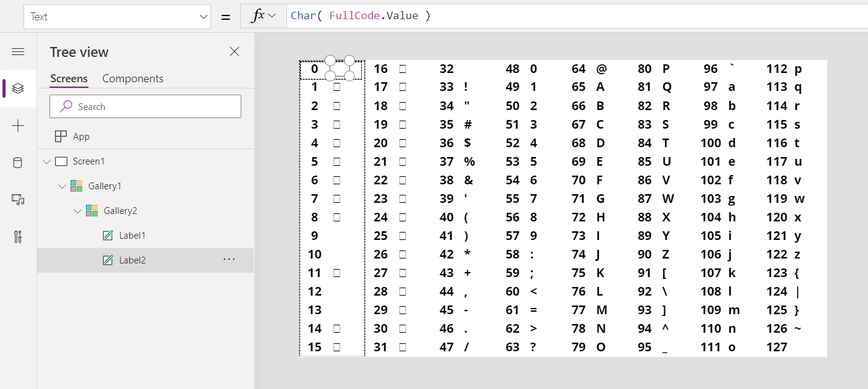This screenshot has height=389, width=868.
Task: Close the Tree view panel
Action: coord(234,52)
